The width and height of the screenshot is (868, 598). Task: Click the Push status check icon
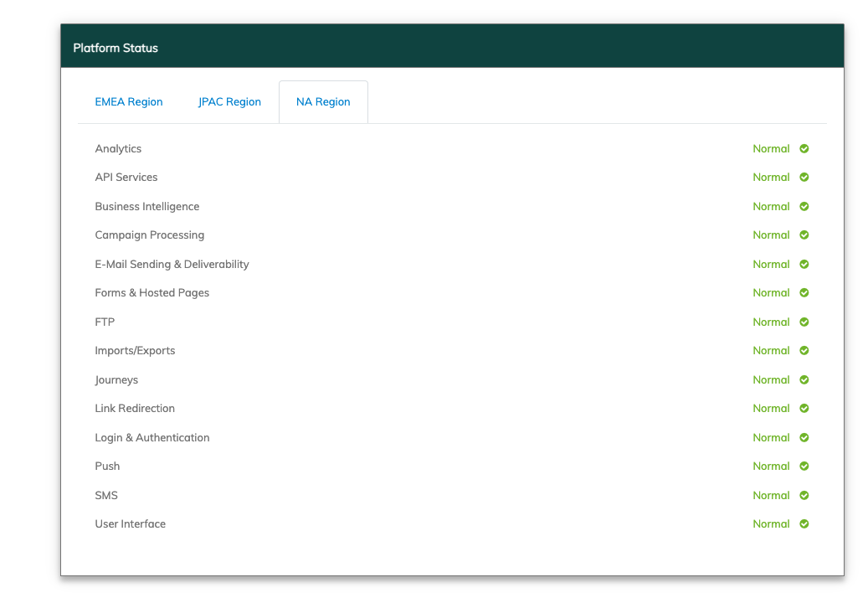[x=804, y=467]
